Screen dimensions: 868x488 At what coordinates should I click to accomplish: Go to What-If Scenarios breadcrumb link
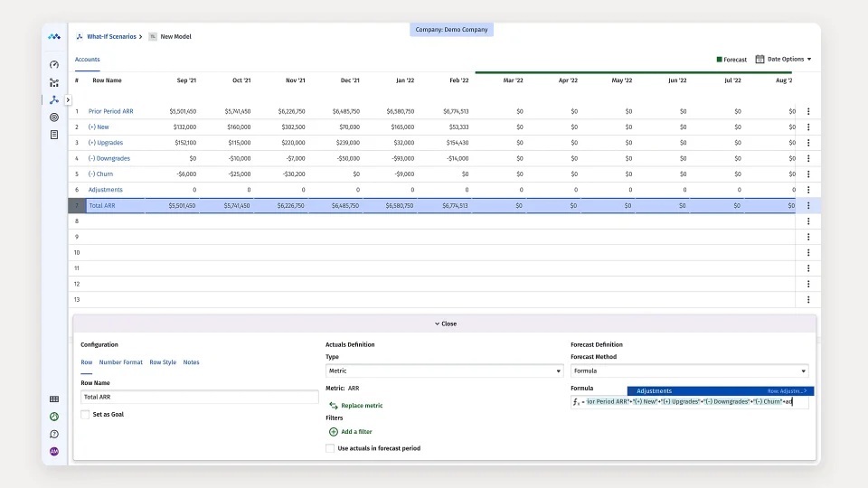pyautogui.click(x=111, y=37)
